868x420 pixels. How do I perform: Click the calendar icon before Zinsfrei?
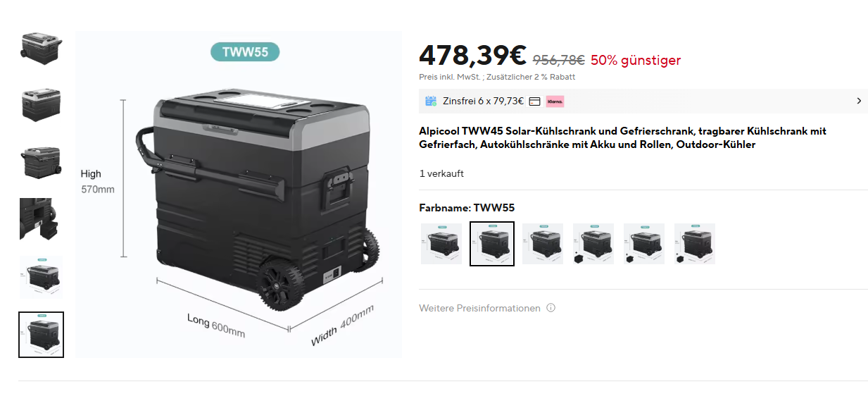click(x=431, y=101)
